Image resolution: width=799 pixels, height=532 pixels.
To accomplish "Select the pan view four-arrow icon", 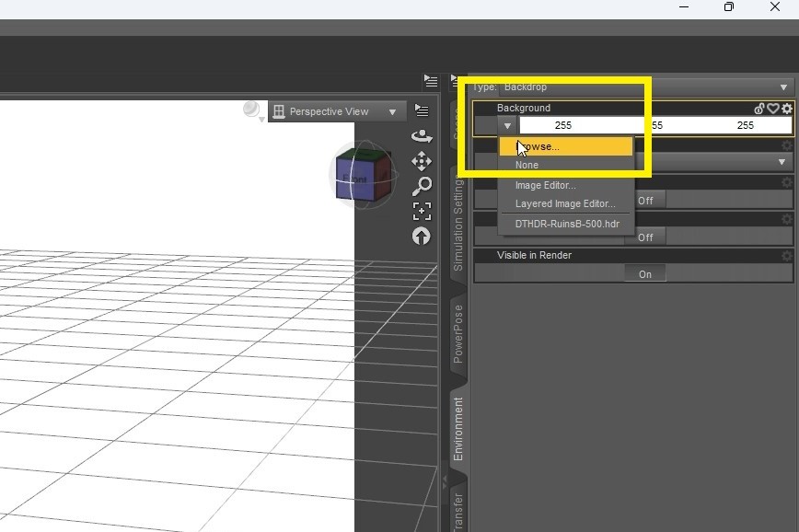I will coord(422,161).
